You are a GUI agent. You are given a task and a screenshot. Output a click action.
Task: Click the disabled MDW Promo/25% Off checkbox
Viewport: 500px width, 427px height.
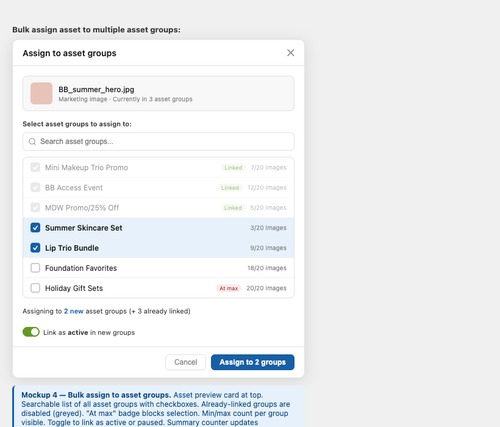click(x=35, y=208)
